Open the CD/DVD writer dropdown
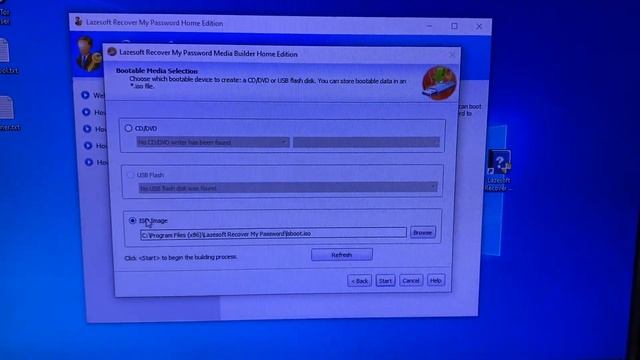640x360 pixels. [x=213, y=142]
